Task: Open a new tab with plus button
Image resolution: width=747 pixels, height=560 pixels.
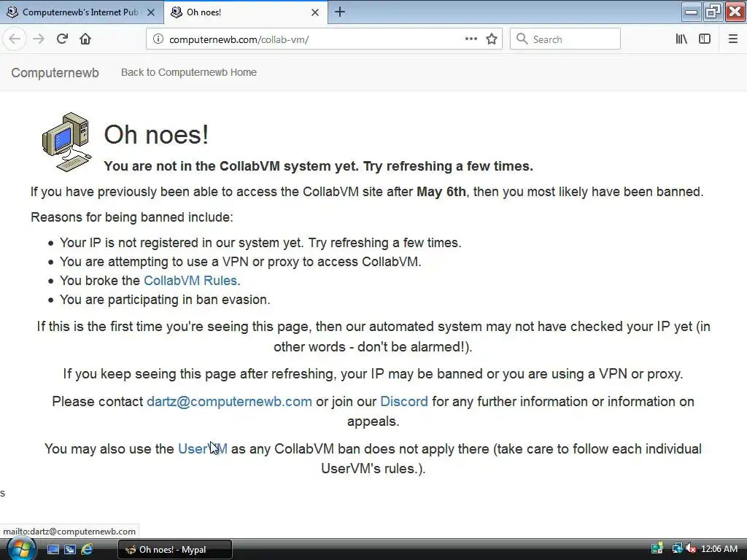Action: (340, 12)
